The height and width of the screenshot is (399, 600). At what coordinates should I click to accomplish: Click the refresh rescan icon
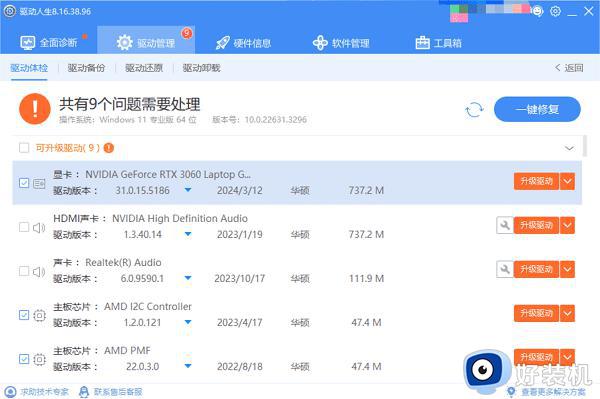coord(474,110)
